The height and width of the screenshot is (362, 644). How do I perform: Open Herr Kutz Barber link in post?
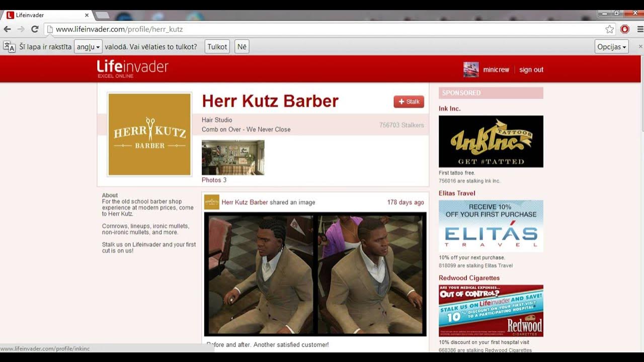coord(245,203)
